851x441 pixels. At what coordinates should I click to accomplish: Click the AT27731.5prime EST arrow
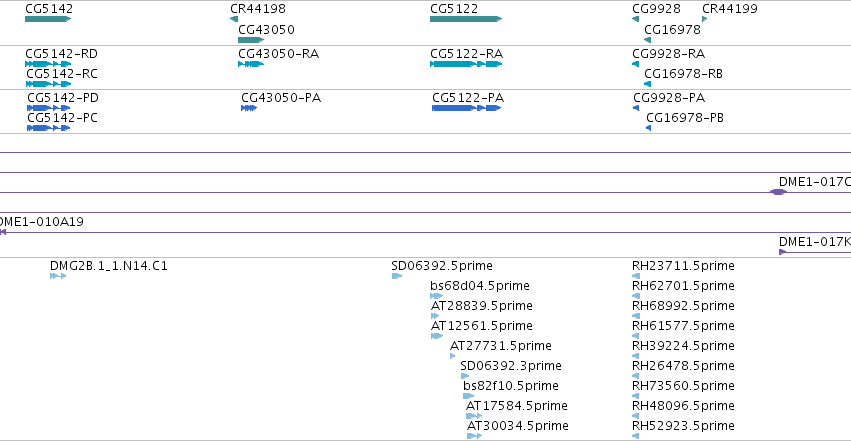click(x=453, y=356)
